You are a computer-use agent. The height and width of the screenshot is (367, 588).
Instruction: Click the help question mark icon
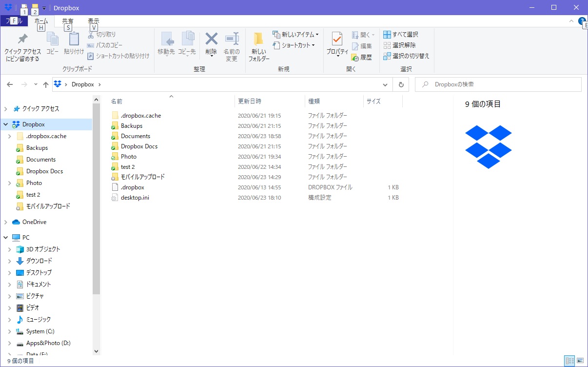point(582,21)
